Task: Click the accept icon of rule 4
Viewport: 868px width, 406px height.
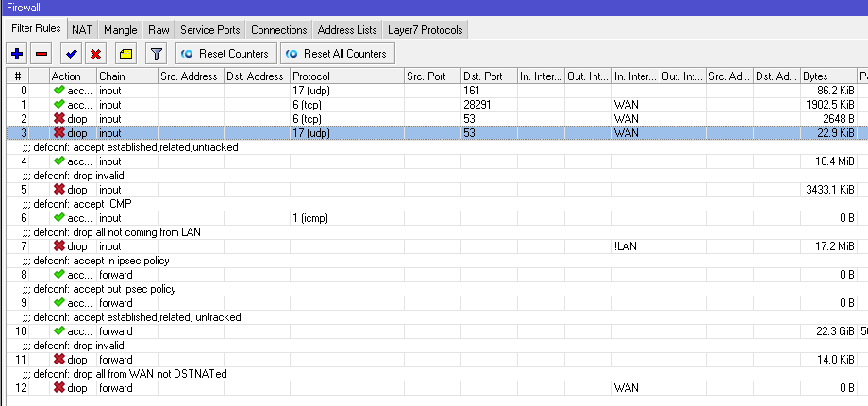Action: 59,161
